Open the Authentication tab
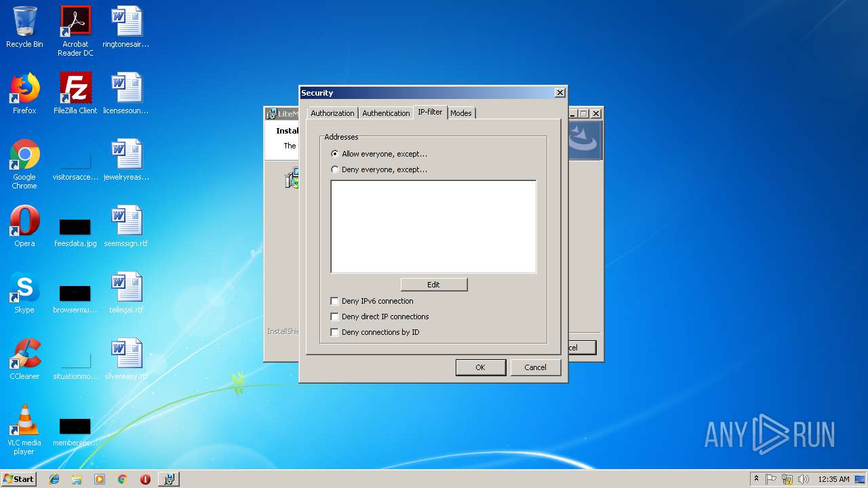This screenshot has height=488, width=868. coord(386,113)
